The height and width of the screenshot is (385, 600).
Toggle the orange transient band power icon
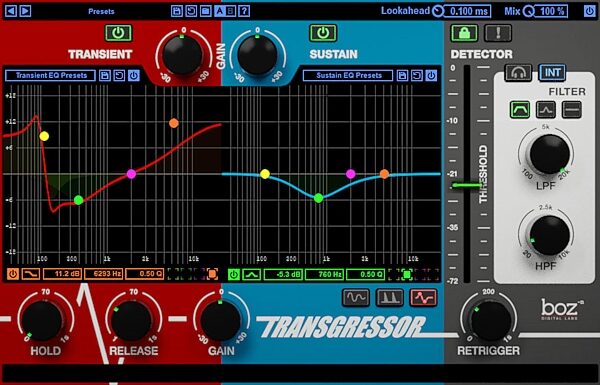(13, 274)
